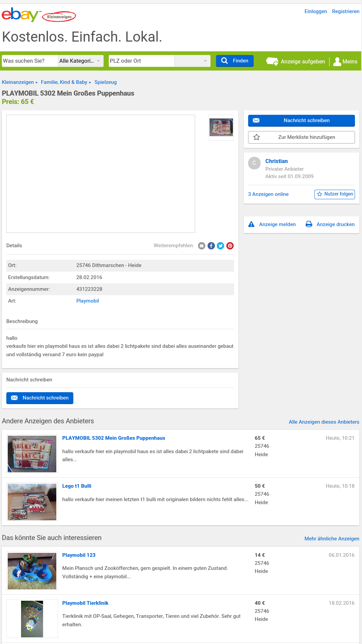Open Mehr ähnliche Anzeigen link
The height and width of the screenshot is (644, 362).
[332, 539]
